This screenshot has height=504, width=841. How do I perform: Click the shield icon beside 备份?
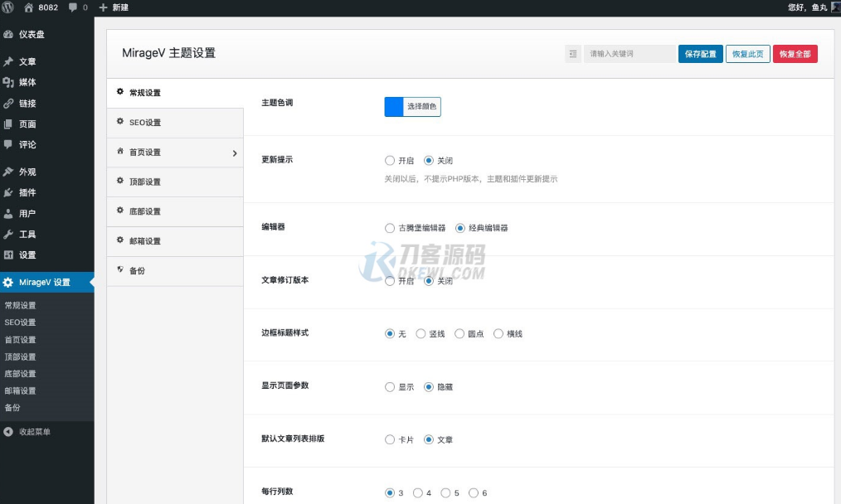click(x=120, y=269)
